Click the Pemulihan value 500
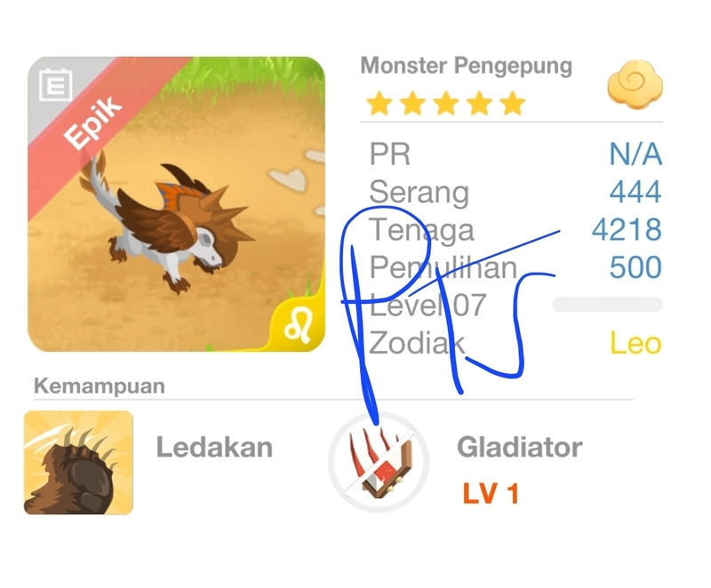 click(x=635, y=267)
